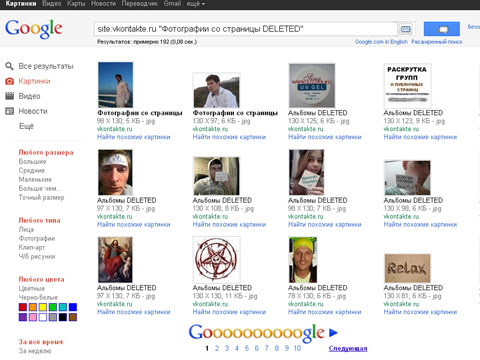Screen dimensions: 480x360
Task: Open the ещё dropdown in top bar
Action: coord(194,4)
